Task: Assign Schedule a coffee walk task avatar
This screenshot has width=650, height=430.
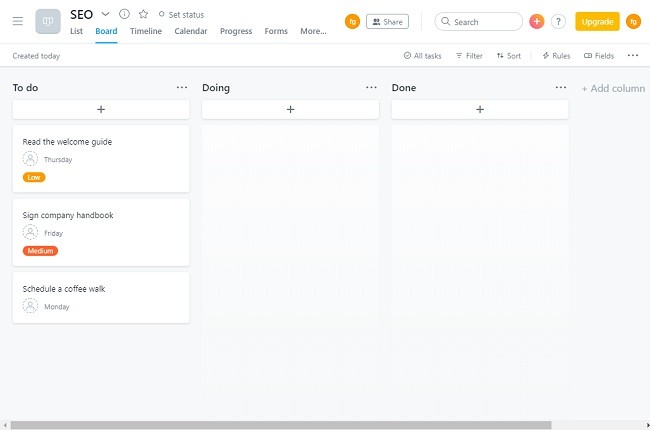Action: pos(30,306)
